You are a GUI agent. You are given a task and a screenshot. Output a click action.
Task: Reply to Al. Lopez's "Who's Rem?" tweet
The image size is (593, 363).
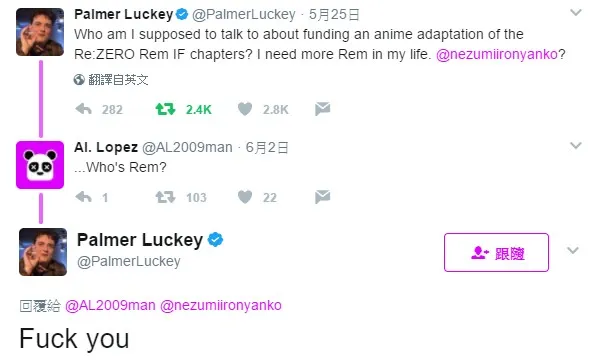coord(84,197)
